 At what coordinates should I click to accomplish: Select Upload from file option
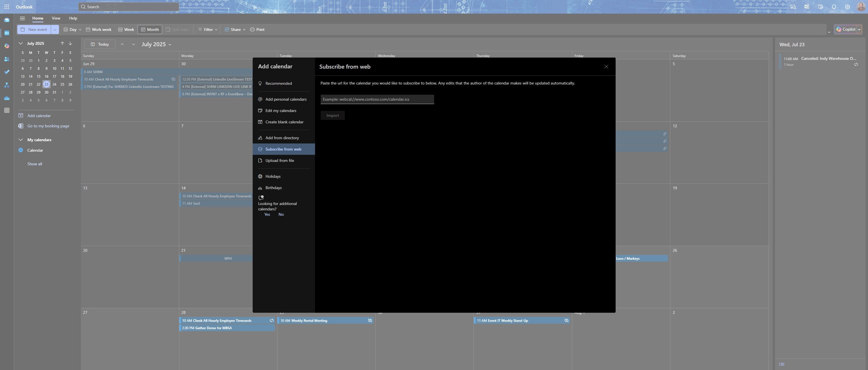pyautogui.click(x=279, y=161)
